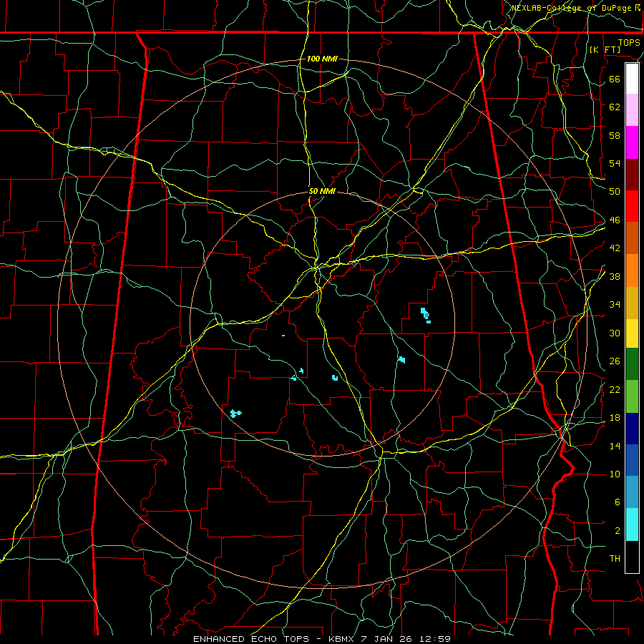Click the "NEXLAB-College of DuPage" credit text
This screenshot has height=644, width=644.
[x=571, y=8]
